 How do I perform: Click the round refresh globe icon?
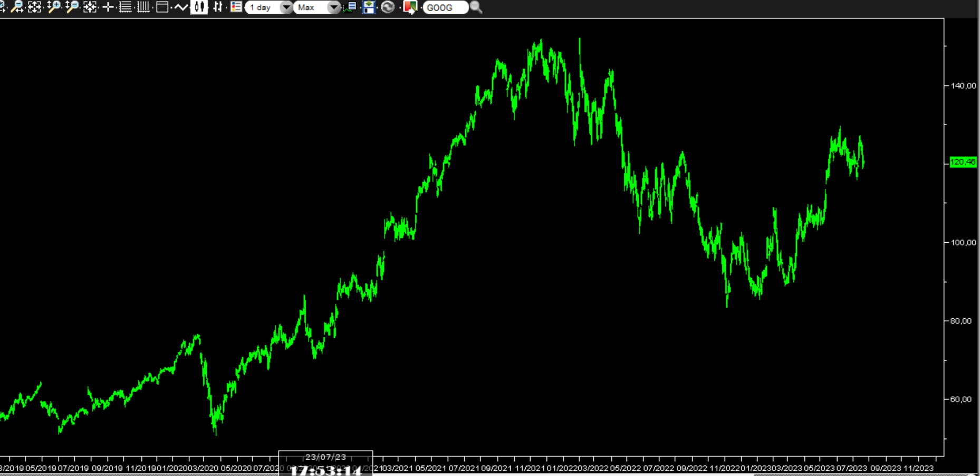pyautogui.click(x=388, y=7)
